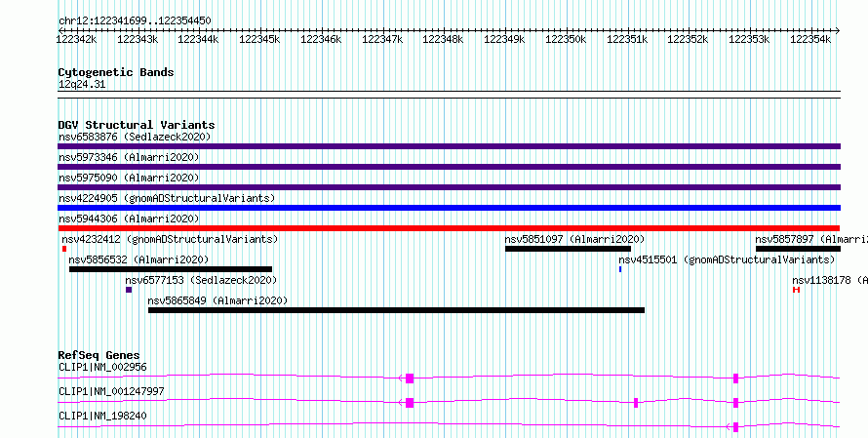Viewport: 868px width, 438px height.
Task: Click the red nsv1138178 H-shaped marker
Action: click(797, 290)
